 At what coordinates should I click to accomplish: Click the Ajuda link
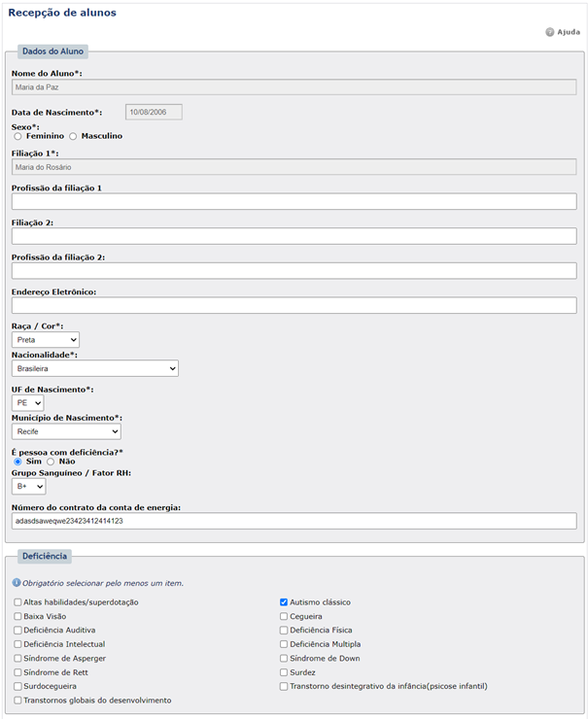point(569,32)
